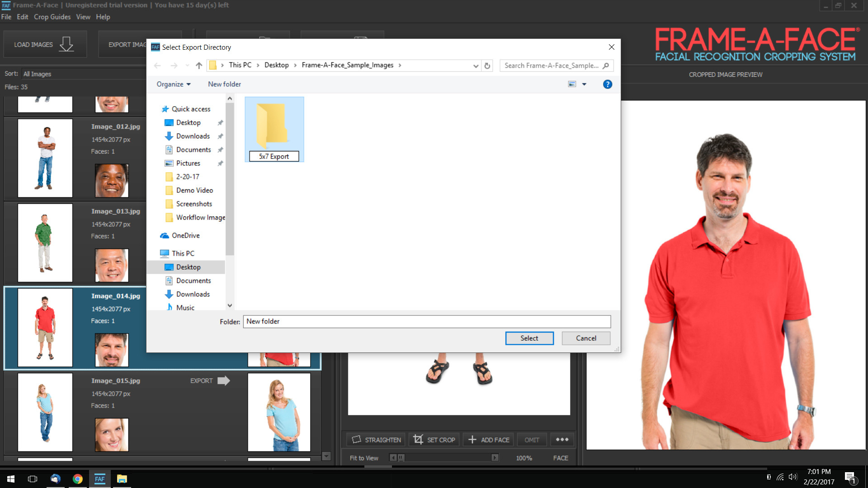Image resolution: width=868 pixels, height=488 pixels.
Task: Expand the Organize dropdown menu
Action: pos(174,84)
